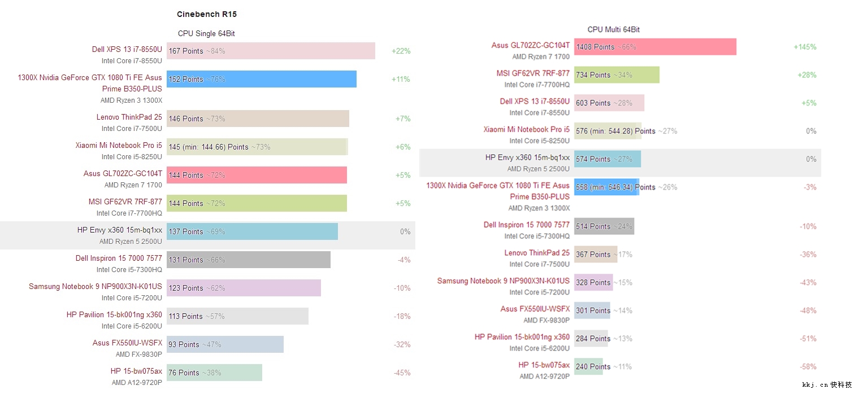868x394 pixels.
Task: Click the HP Pavilion 15-bk001ng x360 link in the Single chart
Action: (x=114, y=315)
